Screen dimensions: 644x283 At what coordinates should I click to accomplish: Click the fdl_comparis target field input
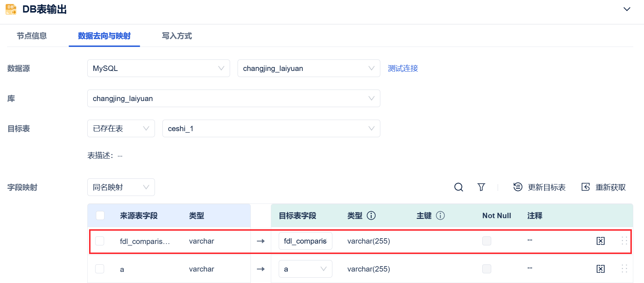pos(305,241)
